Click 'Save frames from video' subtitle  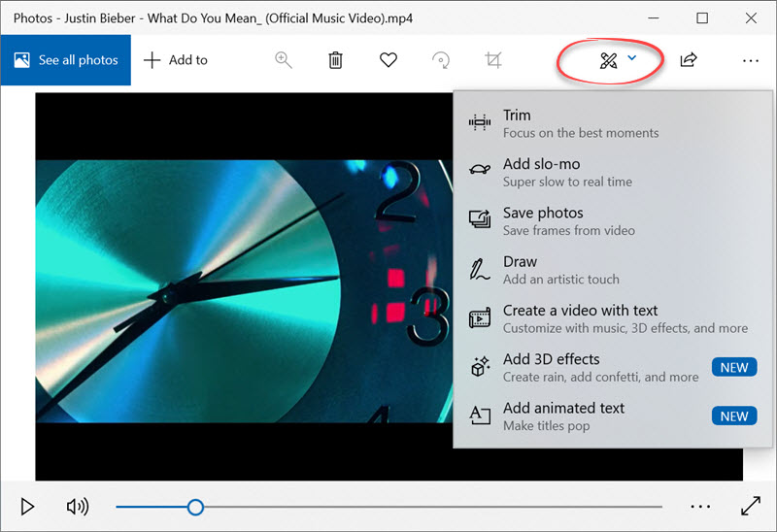(x=569, y=231)
